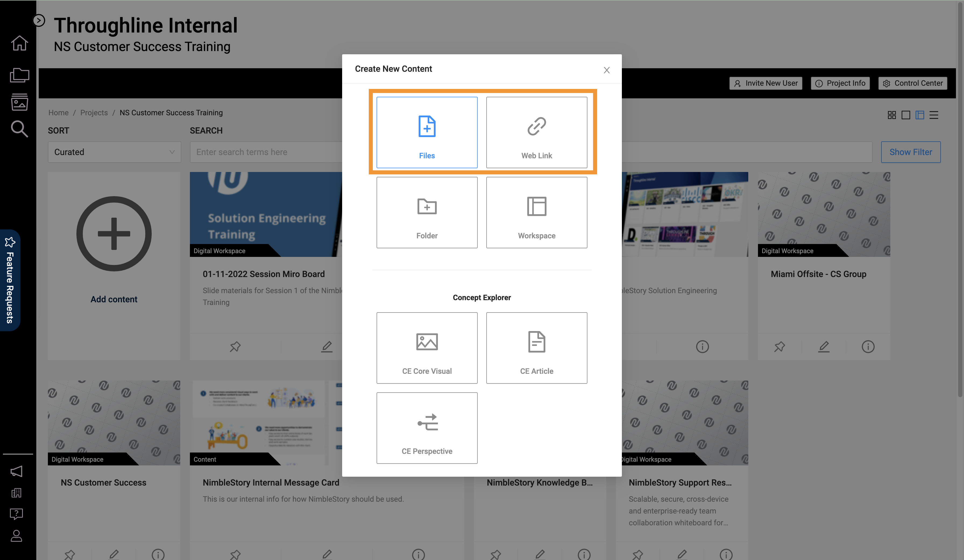Open the Curated sort dropdown
This screenshot has height=560, width=964.
pos(114,152)
